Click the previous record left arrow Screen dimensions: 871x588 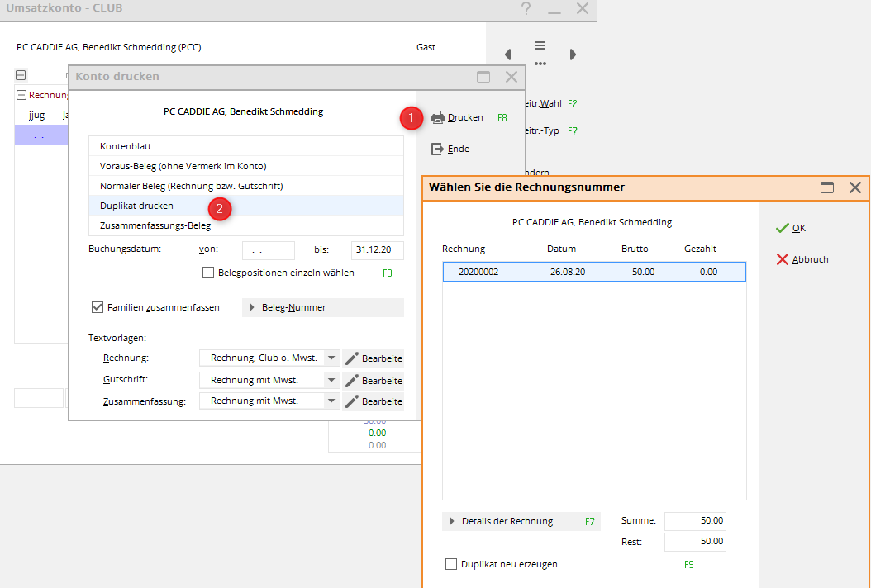point(507,55)
